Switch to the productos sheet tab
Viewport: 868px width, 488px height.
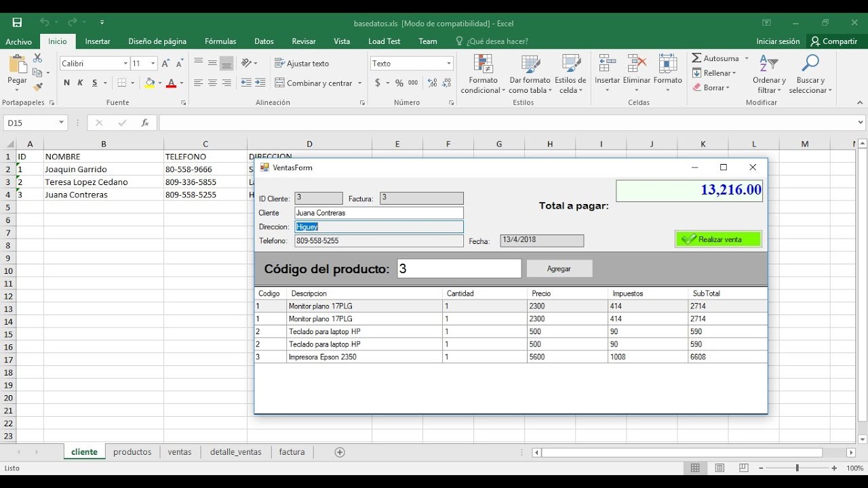[132, 452]
